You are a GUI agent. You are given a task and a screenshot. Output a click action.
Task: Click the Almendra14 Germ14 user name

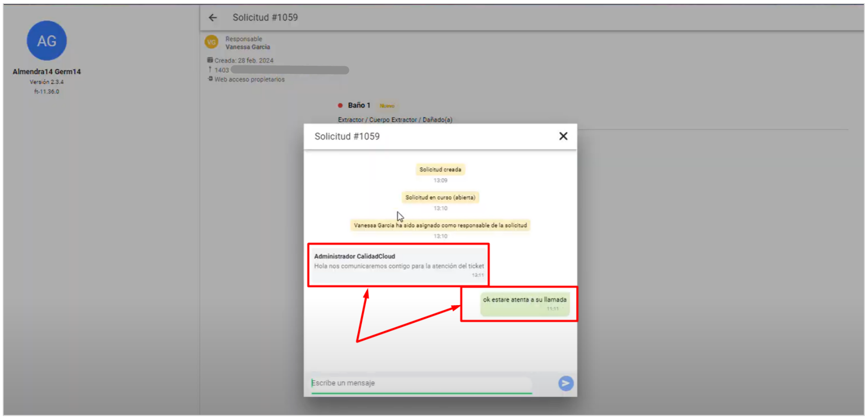(x=47, y=72)
